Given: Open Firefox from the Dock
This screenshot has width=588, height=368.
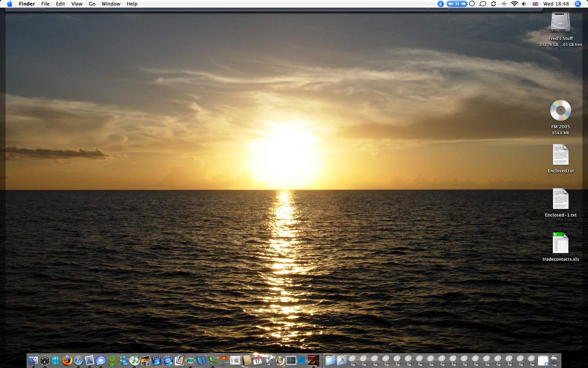Looking at the screenshot, I should (67, 360).
